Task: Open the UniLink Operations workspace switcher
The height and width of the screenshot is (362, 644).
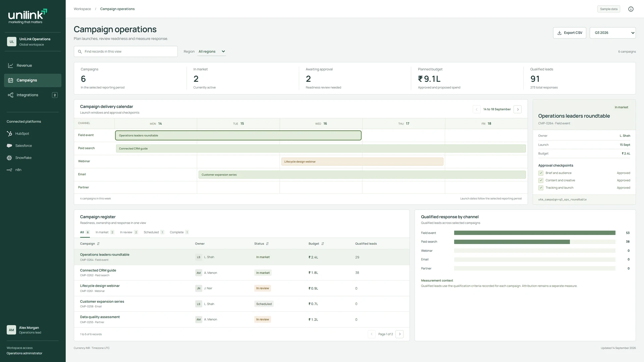Action: [33, 42]
